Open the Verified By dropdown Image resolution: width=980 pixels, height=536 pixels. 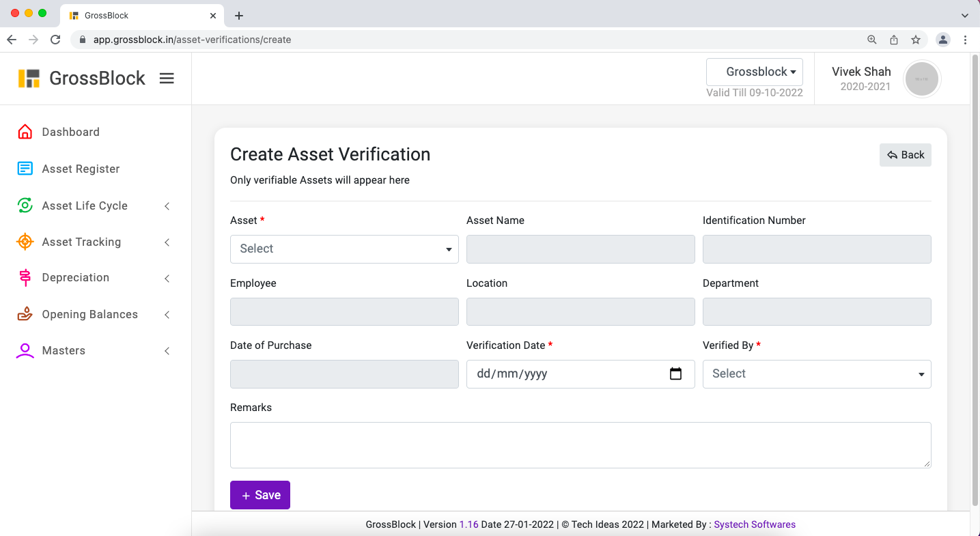816,374
